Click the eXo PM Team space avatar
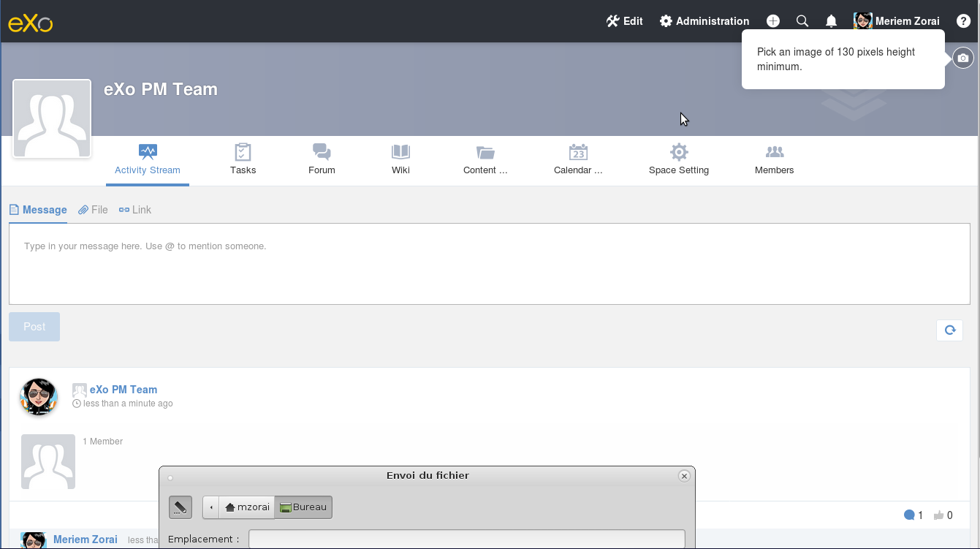Image resolution: width=980 pixels, height=549 pixels. [52, 118]
